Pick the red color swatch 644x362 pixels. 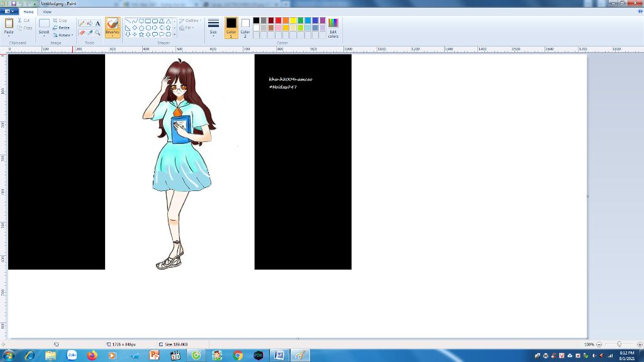278,21
